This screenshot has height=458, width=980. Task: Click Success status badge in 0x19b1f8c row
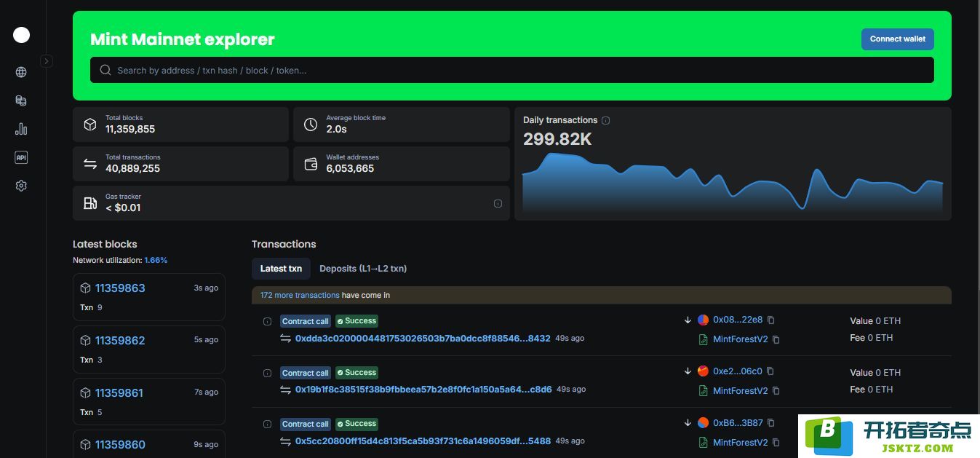click(357, 373)
